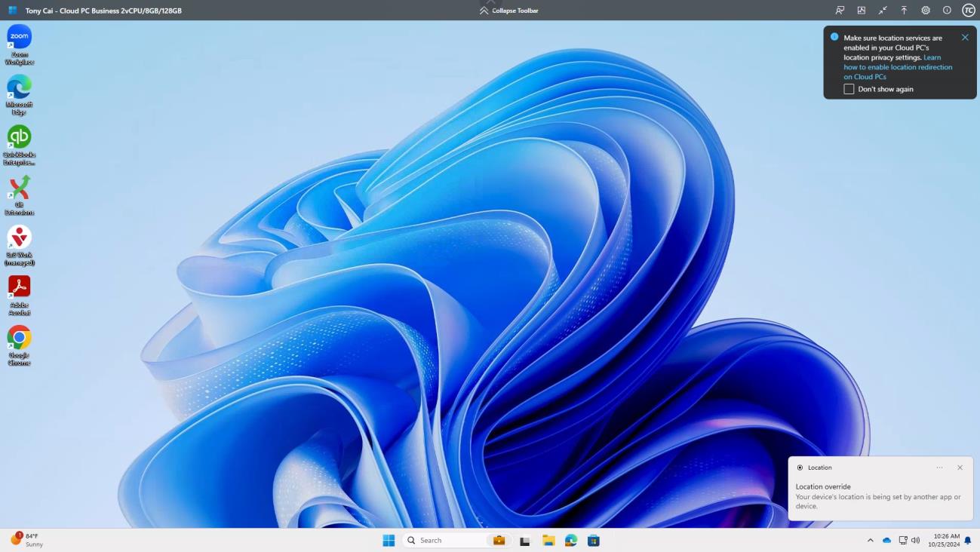980x552 pixels.
Task: Check the "Don't show again" checkbox
Action: [849, 89]
